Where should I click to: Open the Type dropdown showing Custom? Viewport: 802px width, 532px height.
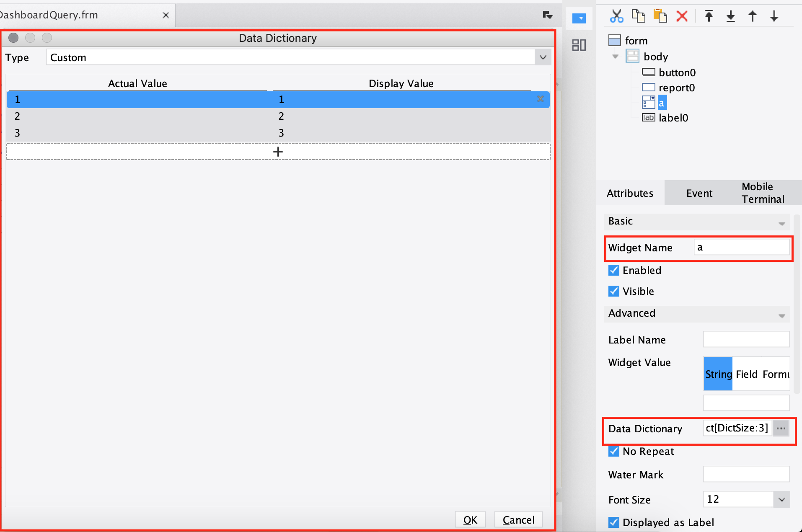click(542, 57)
